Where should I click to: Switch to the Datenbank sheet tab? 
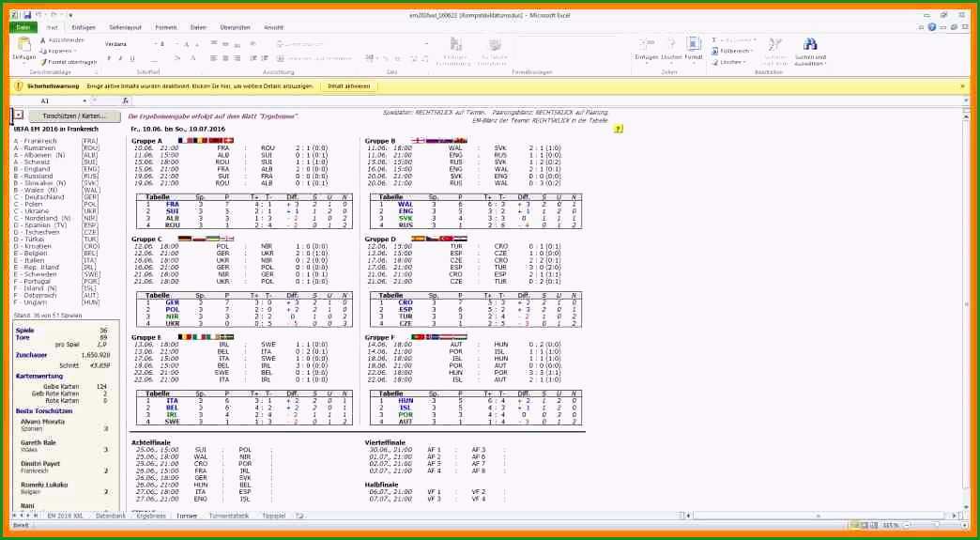[111, 516]
